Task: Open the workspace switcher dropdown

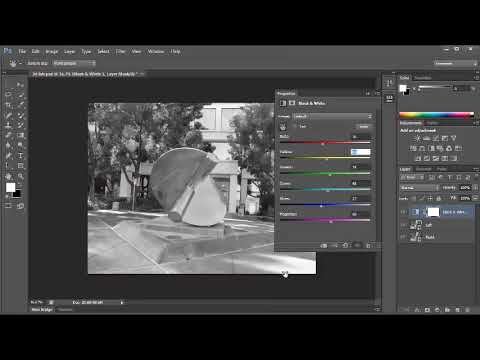Action: [x=456, y=63]
